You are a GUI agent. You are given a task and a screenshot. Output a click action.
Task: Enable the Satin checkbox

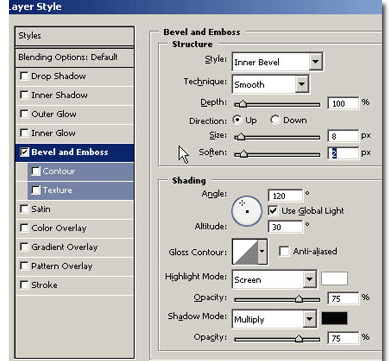tap(24, 209)
